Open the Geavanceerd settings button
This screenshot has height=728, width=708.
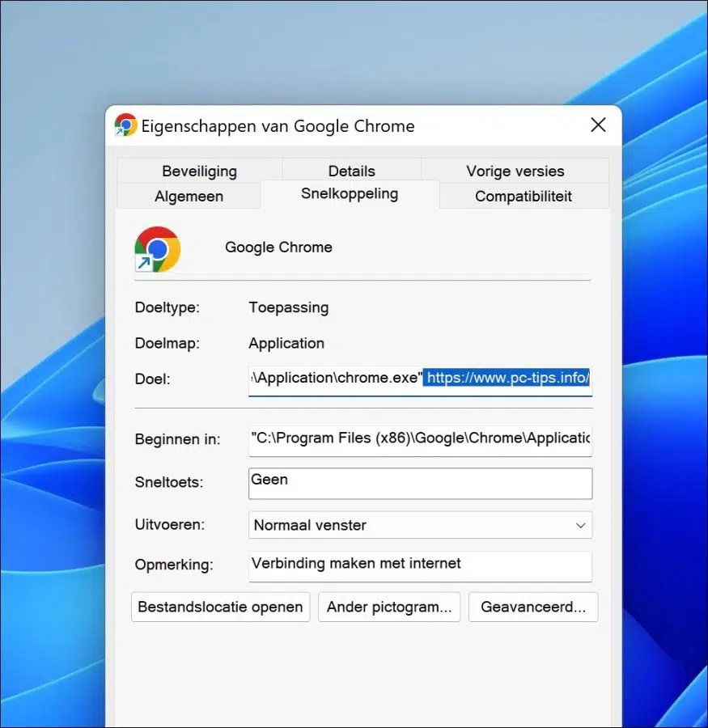point(533,607)
